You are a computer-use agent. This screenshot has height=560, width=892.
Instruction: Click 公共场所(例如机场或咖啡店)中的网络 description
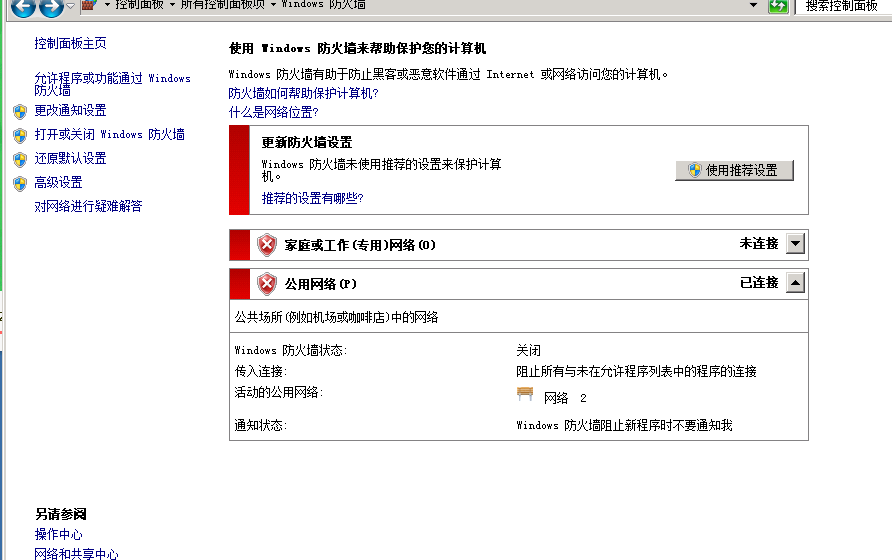point(336,317)
